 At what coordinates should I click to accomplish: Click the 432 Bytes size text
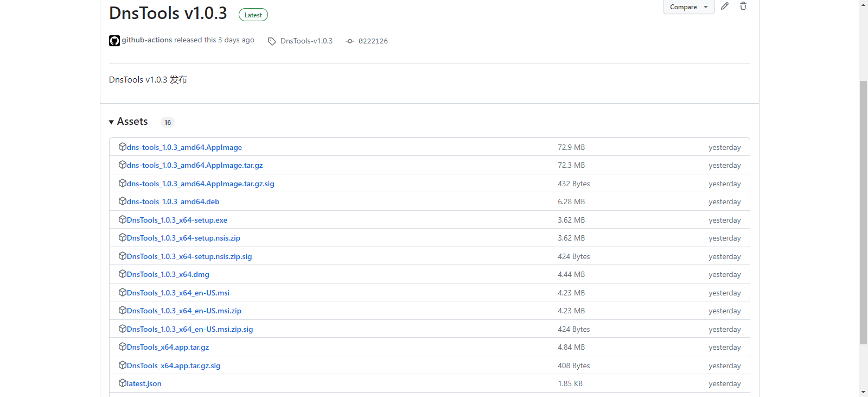(574, 184)
